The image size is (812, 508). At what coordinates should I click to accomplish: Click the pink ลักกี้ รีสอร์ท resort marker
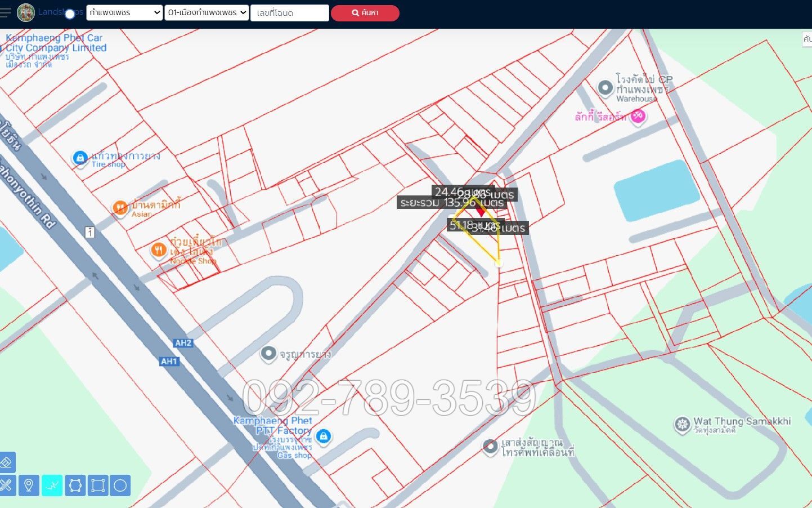[638, 116]
